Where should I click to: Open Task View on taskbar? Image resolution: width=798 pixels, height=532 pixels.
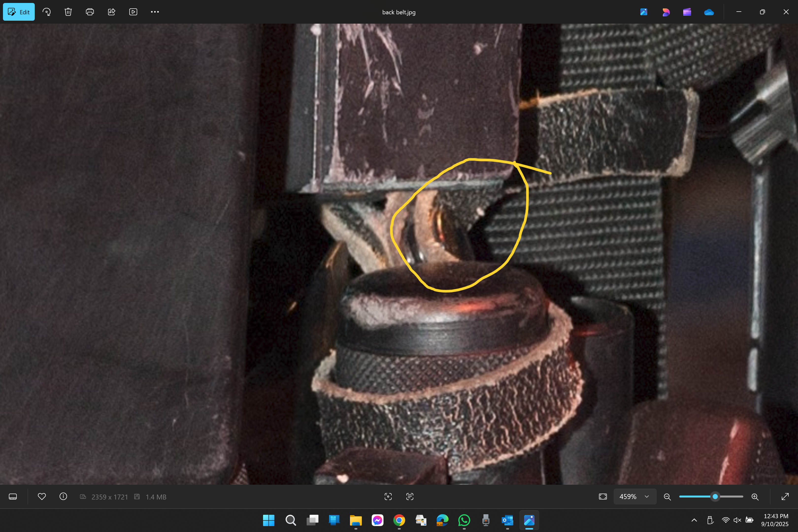click(x=313, y=520)
